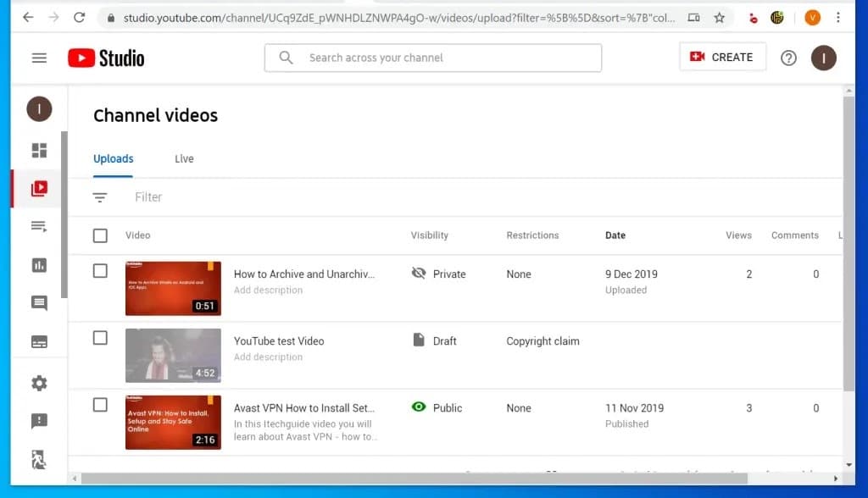868x498 pixels.
Task: Tick the select-all videos checkbox
Action: pyautogui.click(x=100, y=235)
